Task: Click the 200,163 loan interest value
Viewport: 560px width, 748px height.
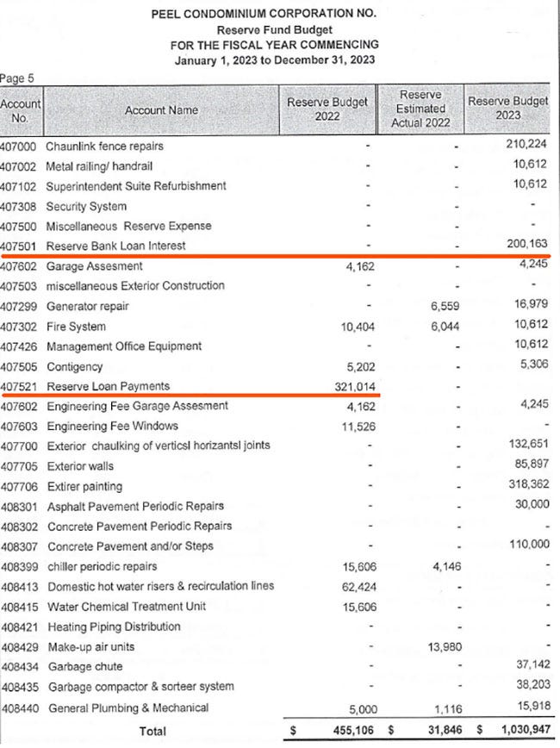Action: 527,244
